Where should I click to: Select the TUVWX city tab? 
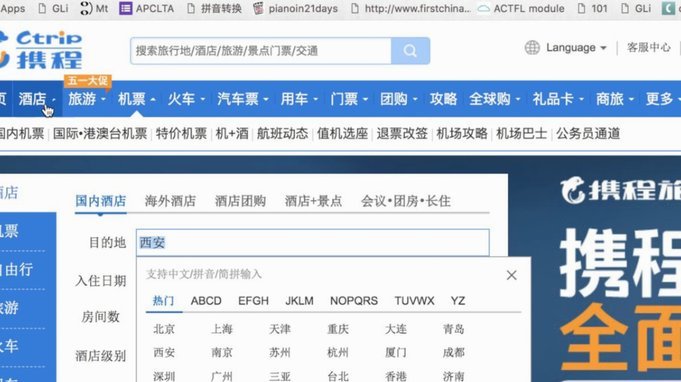click(x=414, y=301)
